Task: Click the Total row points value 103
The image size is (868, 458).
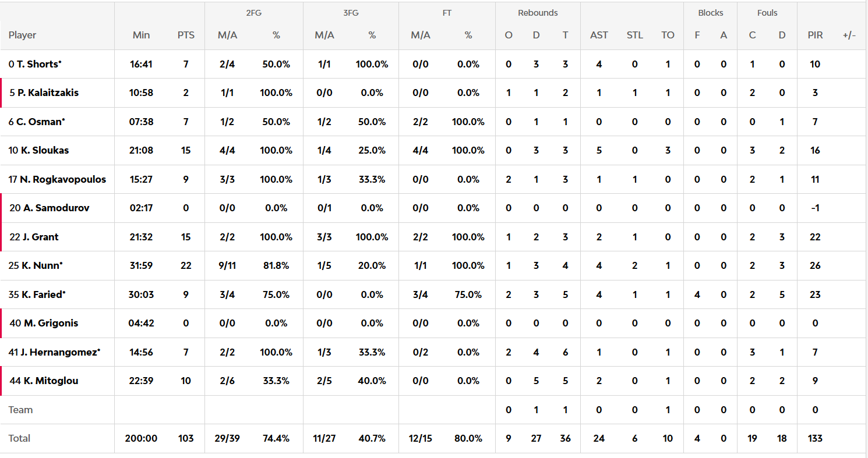Action: point(186,438)
